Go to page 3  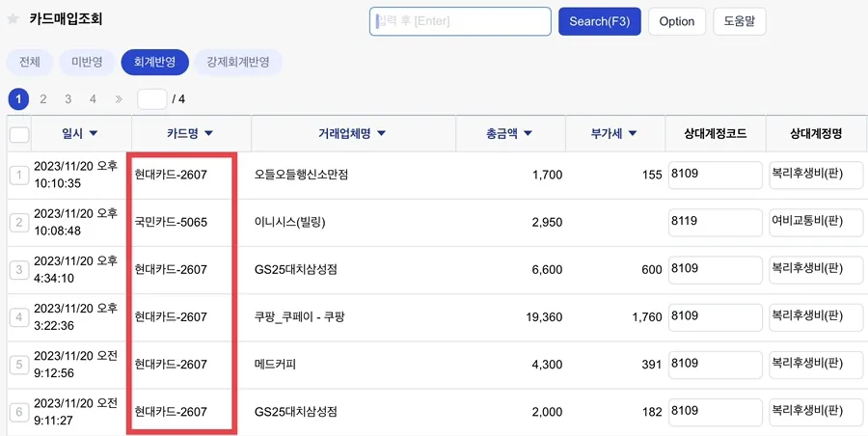tap(68, 99)
